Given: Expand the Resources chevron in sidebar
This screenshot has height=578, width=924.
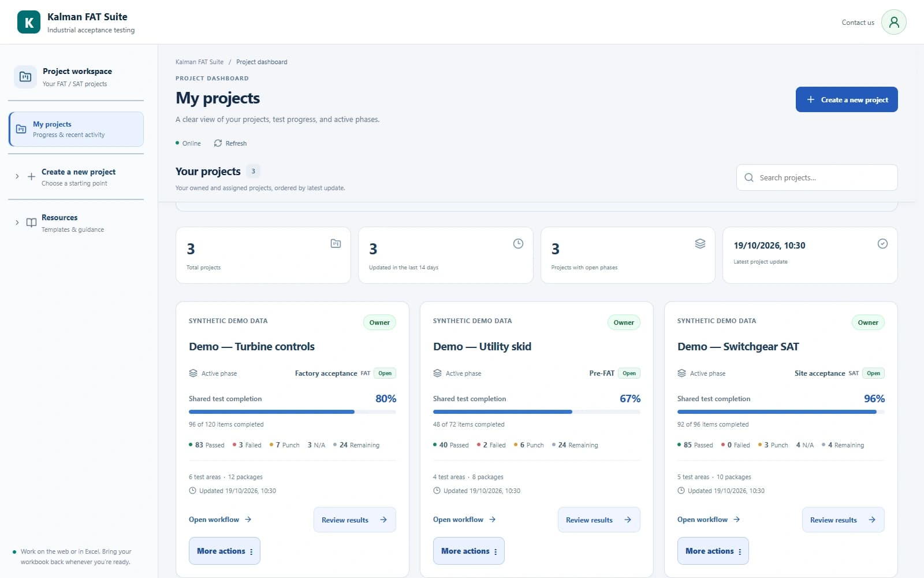Looking at the screenshot, I should [x=17, y=223].
